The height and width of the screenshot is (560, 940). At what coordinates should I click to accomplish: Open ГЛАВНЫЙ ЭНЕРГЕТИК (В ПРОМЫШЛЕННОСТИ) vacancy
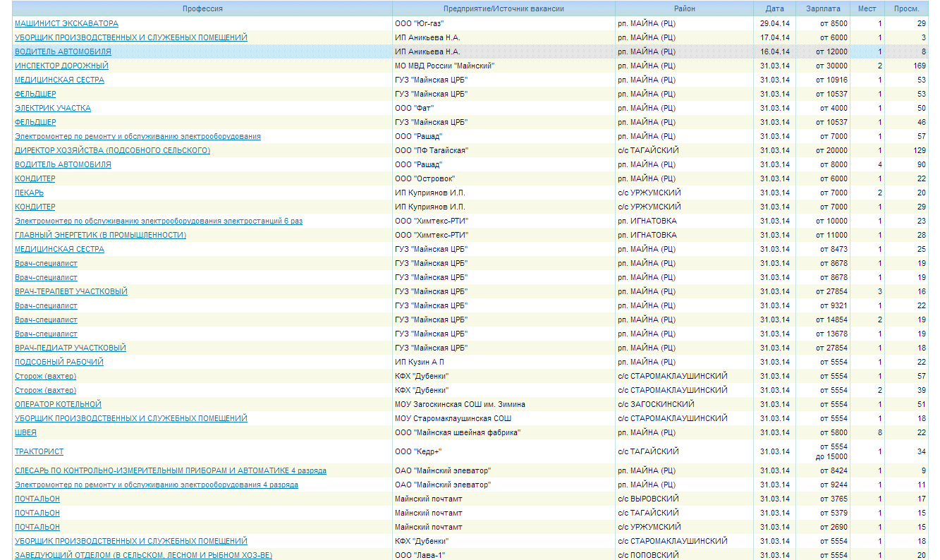[x=100, y=235]
